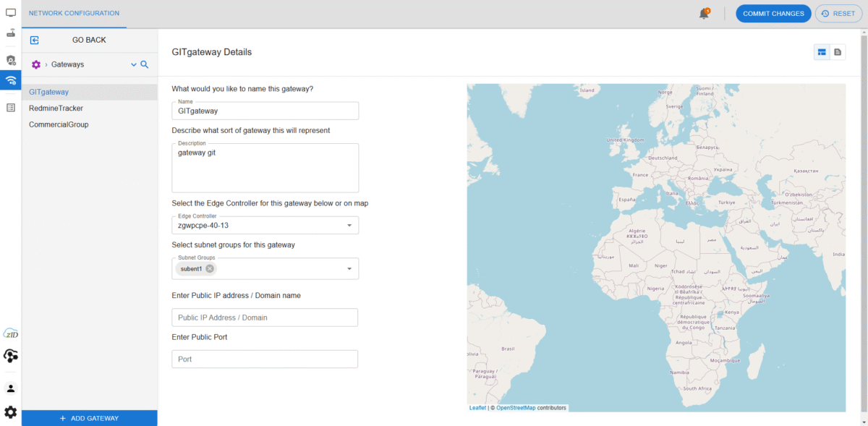Viewport: 868px width, 426px height.
Task: Switch to the split layout view toggle
Action: click(822, 52)
